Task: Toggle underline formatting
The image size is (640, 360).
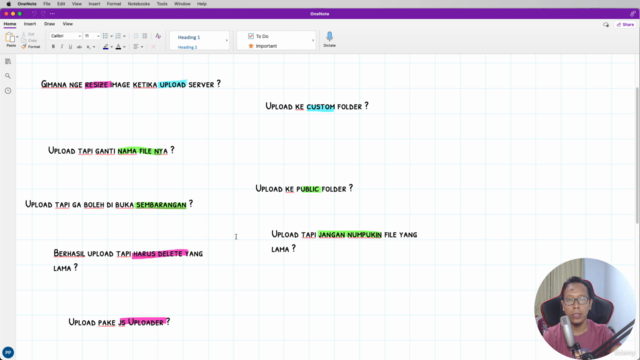Action: click(x=70, y=47)
